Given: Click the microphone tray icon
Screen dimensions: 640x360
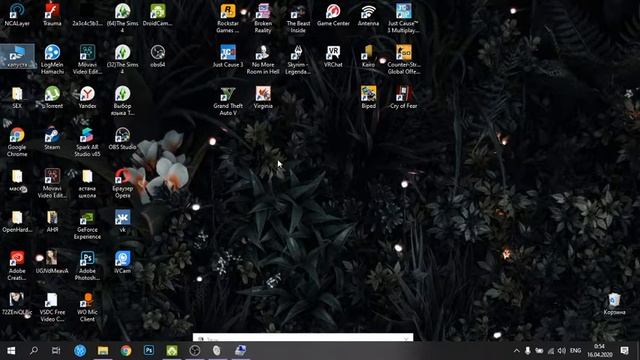Looking at the screenshot, I should point(528,351).
